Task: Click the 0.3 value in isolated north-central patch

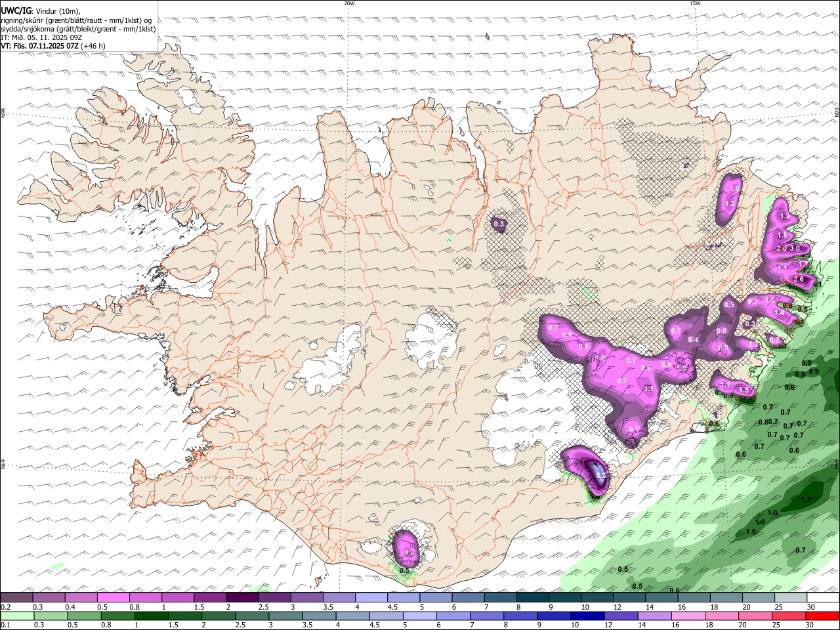Action: pos(499,224)
